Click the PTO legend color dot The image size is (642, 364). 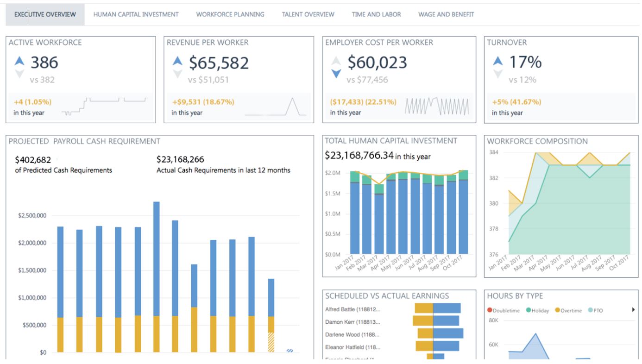point(590,310)
